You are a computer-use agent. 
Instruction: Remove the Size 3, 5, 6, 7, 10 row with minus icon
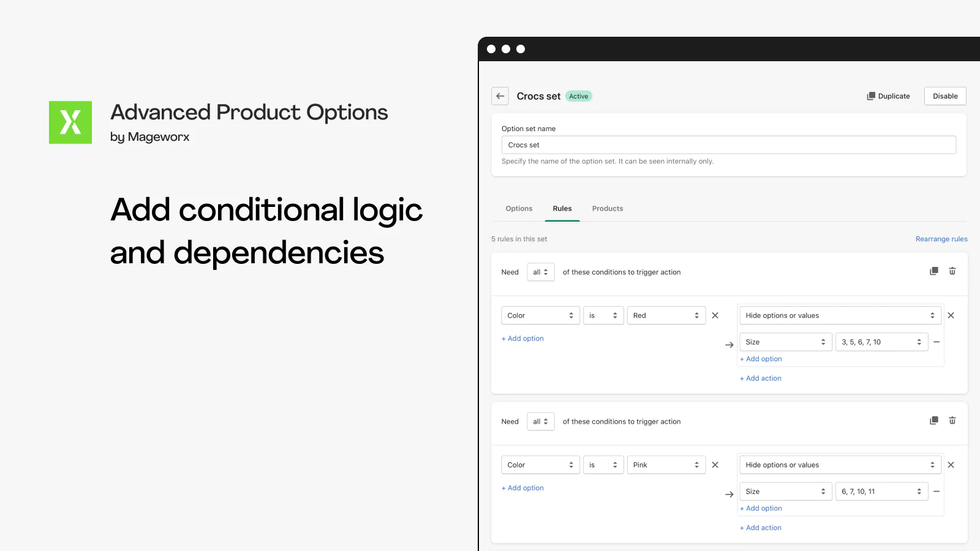(x=937, y=342)
